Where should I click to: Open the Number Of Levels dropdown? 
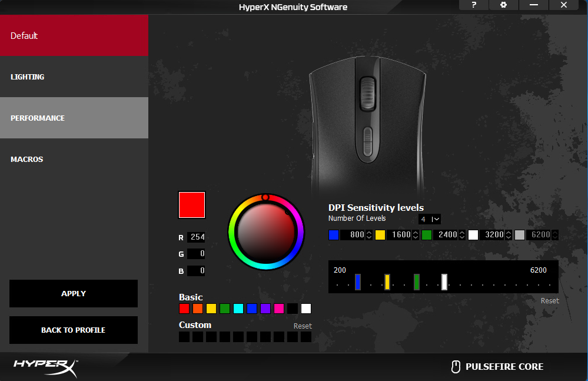point(430,218)
